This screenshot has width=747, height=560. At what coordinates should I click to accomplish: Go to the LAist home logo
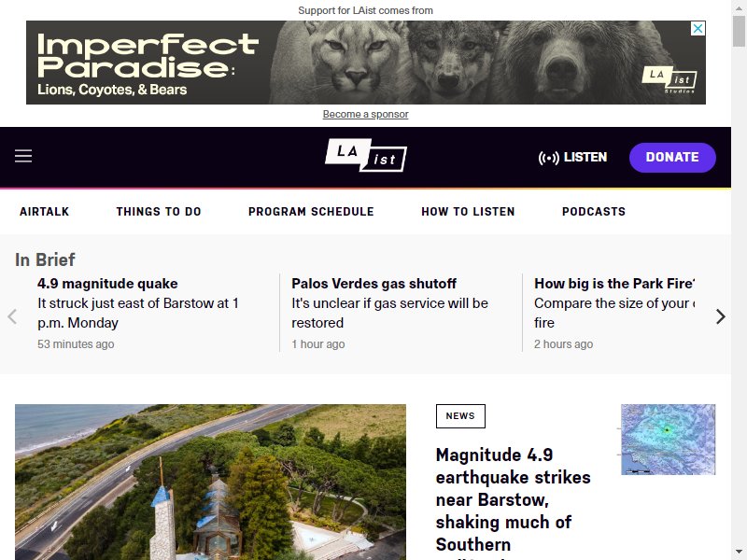coord(366,155)
